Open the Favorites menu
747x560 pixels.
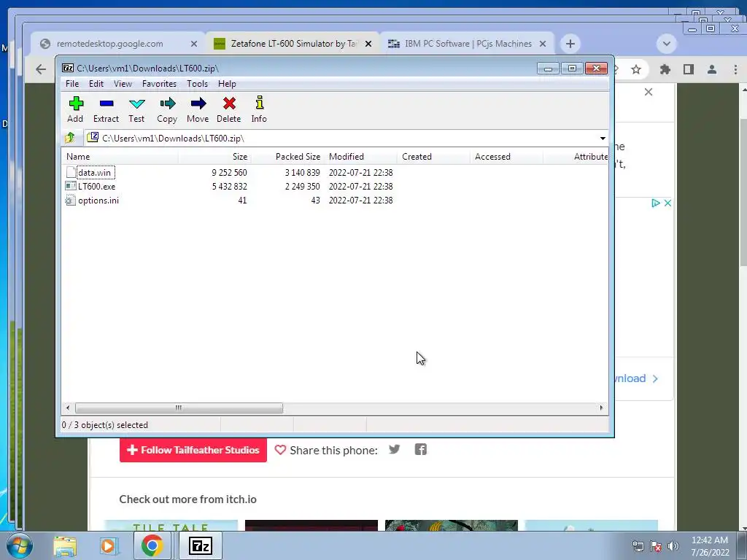pos(159,84)
